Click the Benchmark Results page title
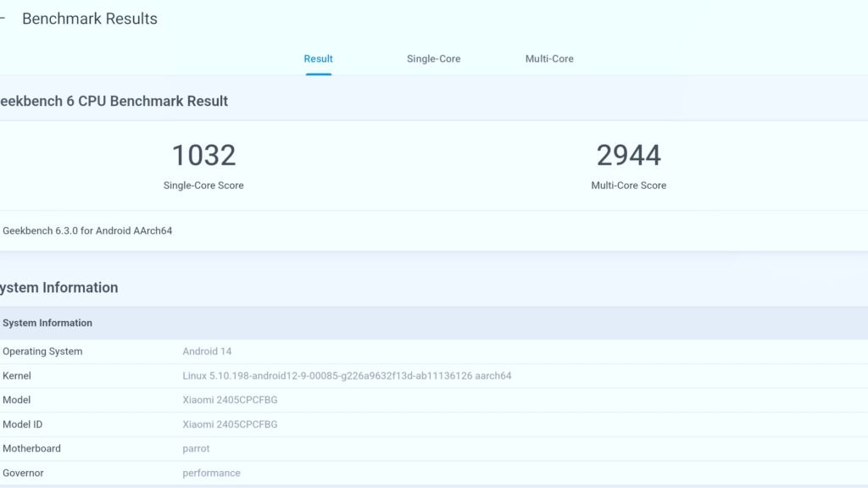Screen dimensions: 868x488 coord(90,19)
